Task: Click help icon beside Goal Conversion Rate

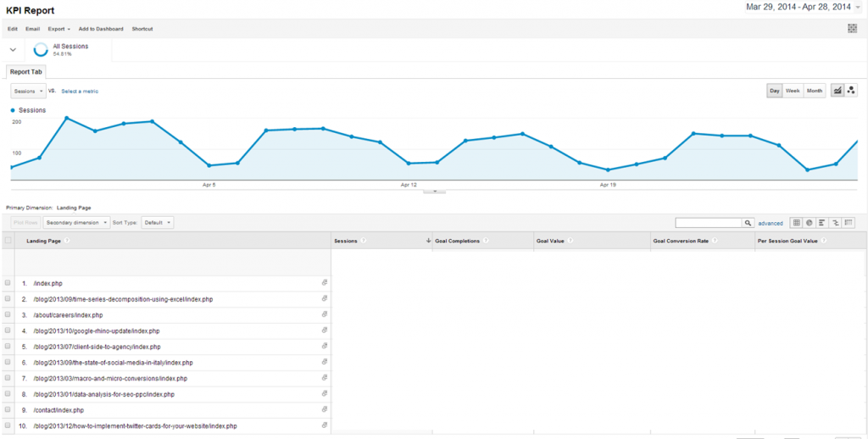Action: tap(715, 241)
